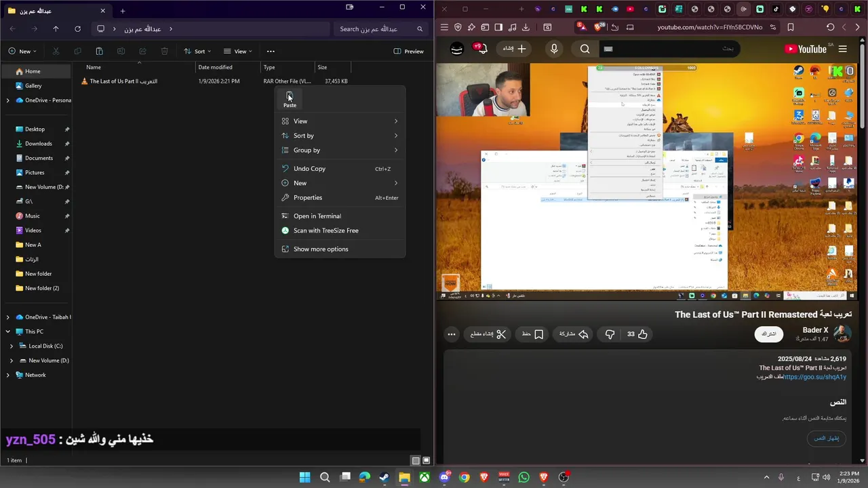
Task: Open the YouTube hamburger guide menu
Action: [x=843, y=49]
